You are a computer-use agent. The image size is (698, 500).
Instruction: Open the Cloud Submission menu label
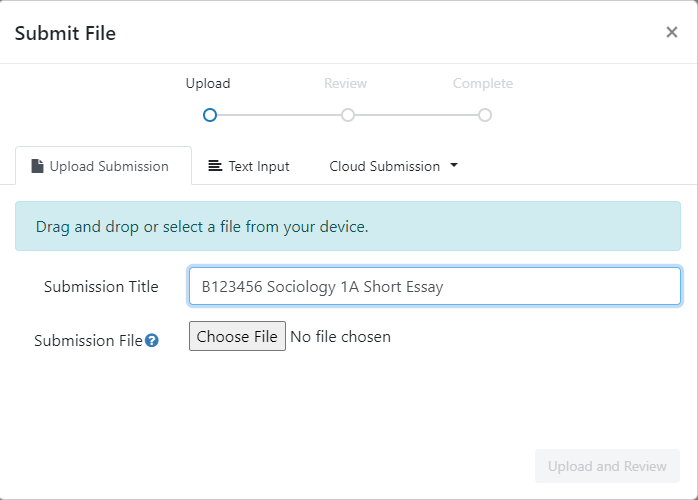384,166
